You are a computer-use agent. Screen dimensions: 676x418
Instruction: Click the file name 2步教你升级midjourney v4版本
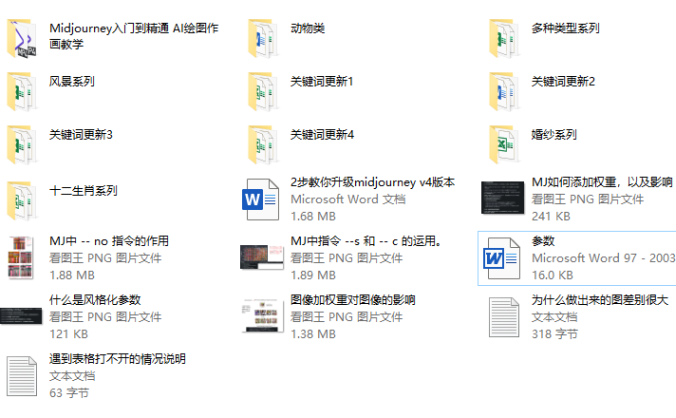[373, 182]
